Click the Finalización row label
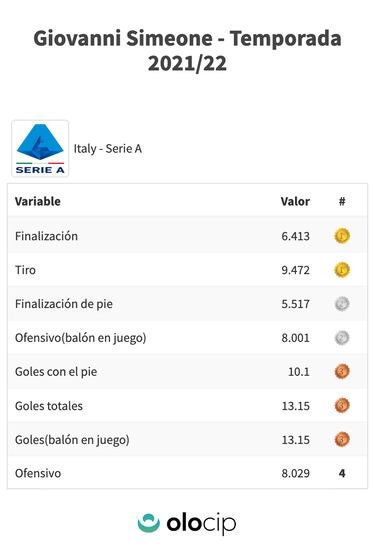 tap(46, 236)
